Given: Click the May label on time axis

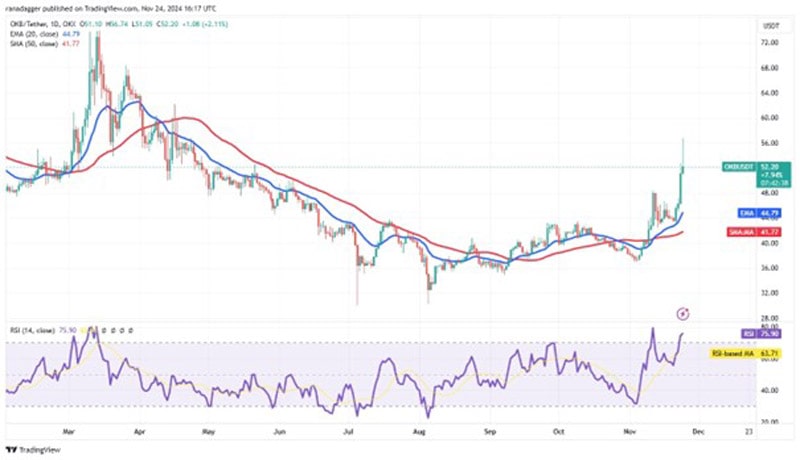Looking at the screenshot, I should tap(208, 431).
